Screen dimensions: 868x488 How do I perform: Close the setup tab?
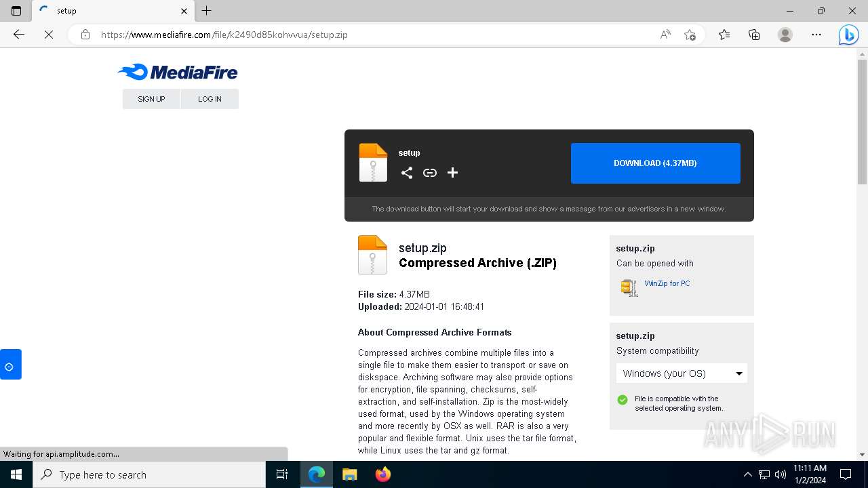184,11
